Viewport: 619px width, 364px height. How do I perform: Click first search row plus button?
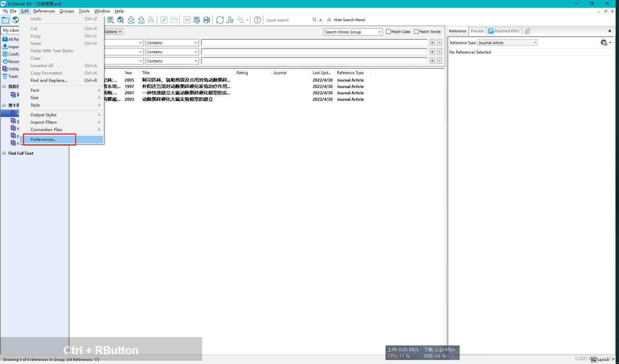432,42
